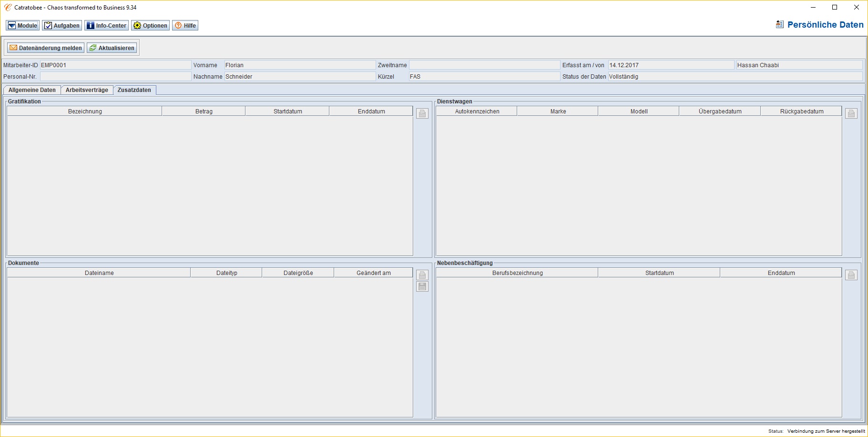
Task: Open the Info-Center
Action: (x=106, y=26)
